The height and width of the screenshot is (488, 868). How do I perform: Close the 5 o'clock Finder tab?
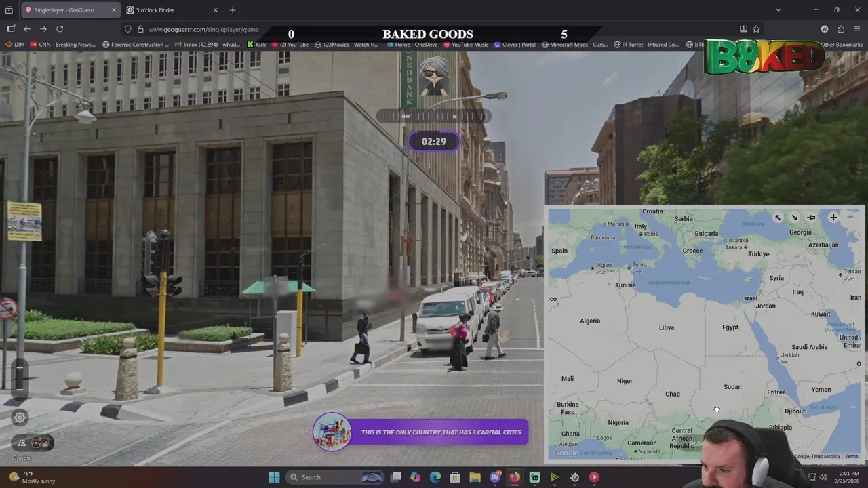[216, 10]
